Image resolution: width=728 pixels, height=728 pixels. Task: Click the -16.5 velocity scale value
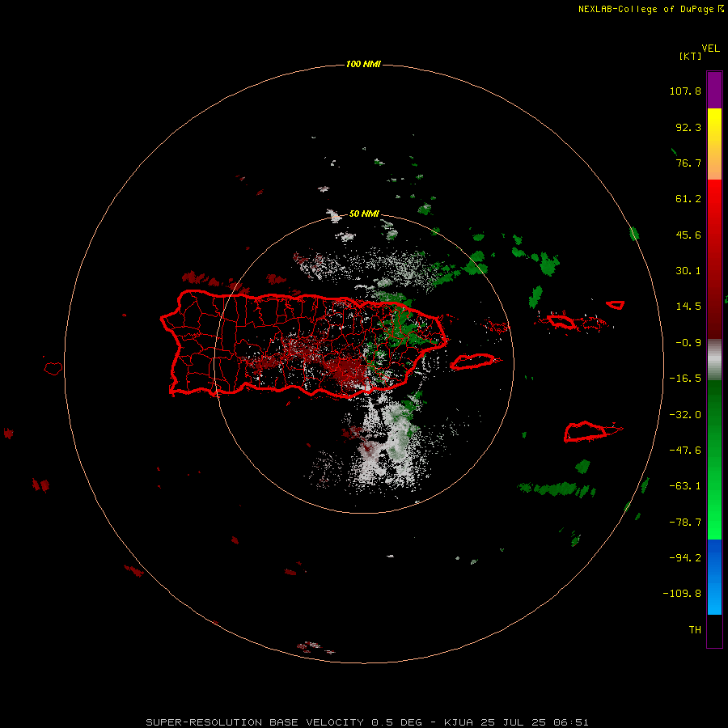click(x=685, y=379)
